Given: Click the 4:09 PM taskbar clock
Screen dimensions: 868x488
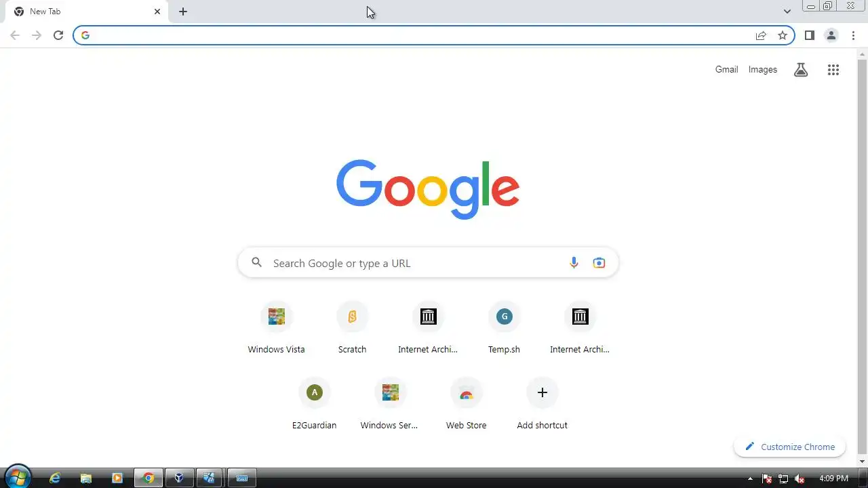Looking at the screenshot, I should [x=833, y=479].
